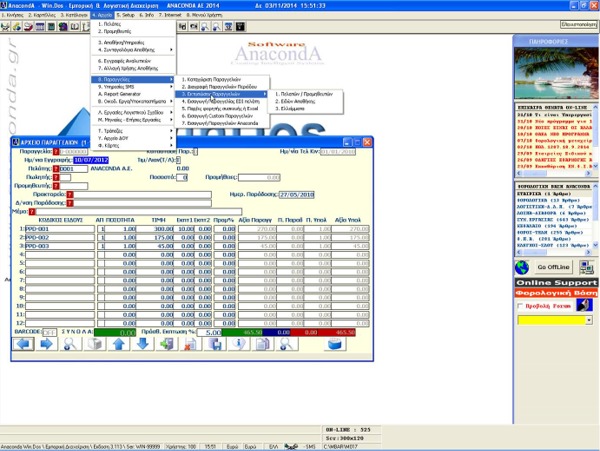Click the ON-LINE : 525 status text

(x=348, y=430)
